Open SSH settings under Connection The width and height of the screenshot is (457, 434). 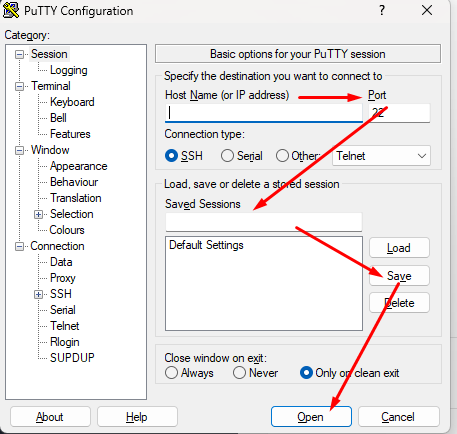click(61, 294)
